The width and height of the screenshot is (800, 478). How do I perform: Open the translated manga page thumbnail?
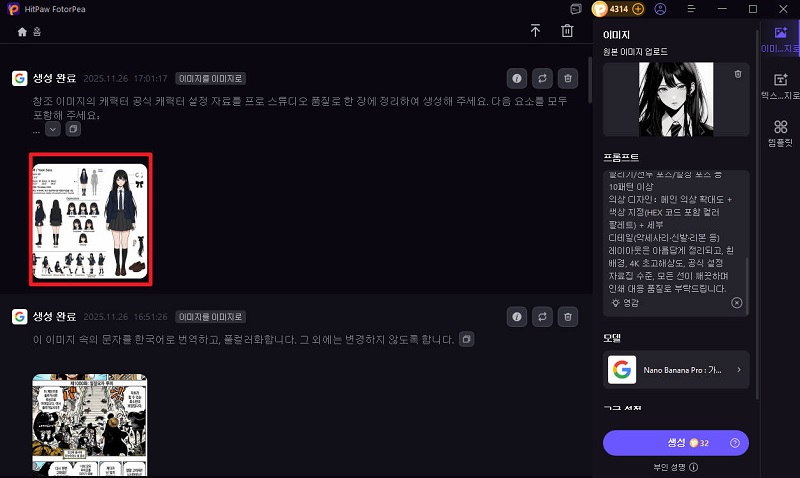[x=90, y=425]
